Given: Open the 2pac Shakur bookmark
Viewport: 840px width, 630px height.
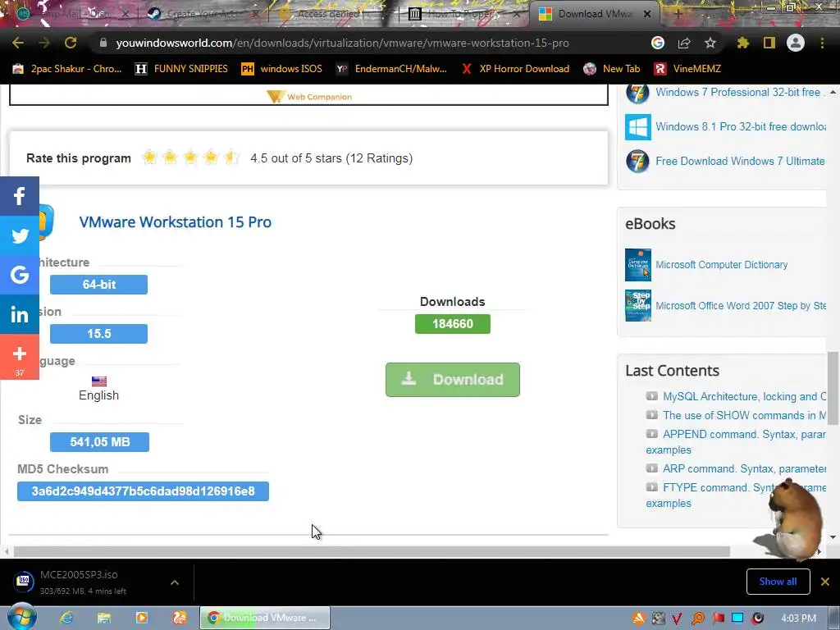Looking at the screenshot, I should pos(67,69).
